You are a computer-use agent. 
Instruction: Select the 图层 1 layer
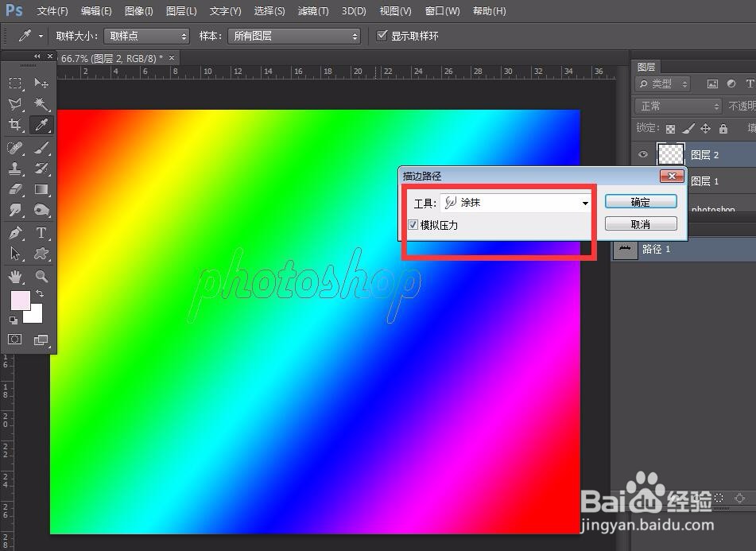[x=705, y=181]
